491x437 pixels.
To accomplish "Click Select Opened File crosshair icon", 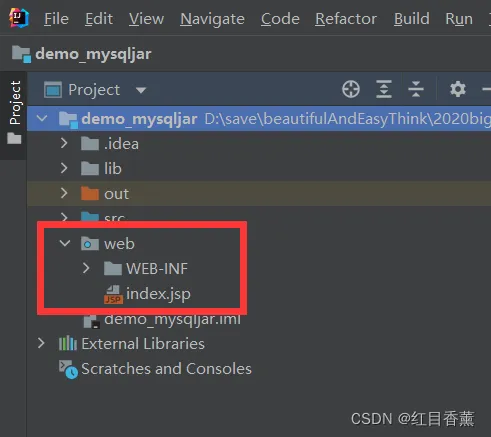I will [351, 89].
